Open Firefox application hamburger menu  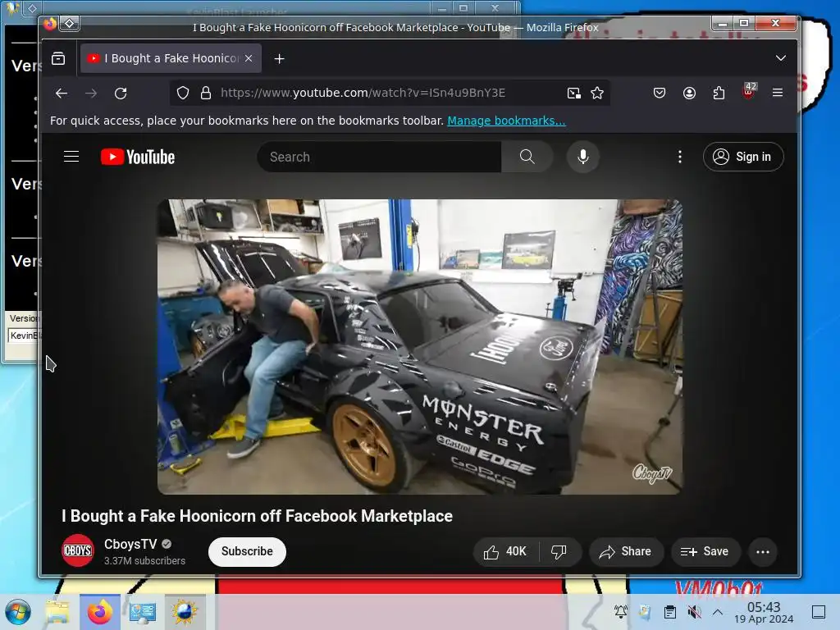click(x=778, y=93)
